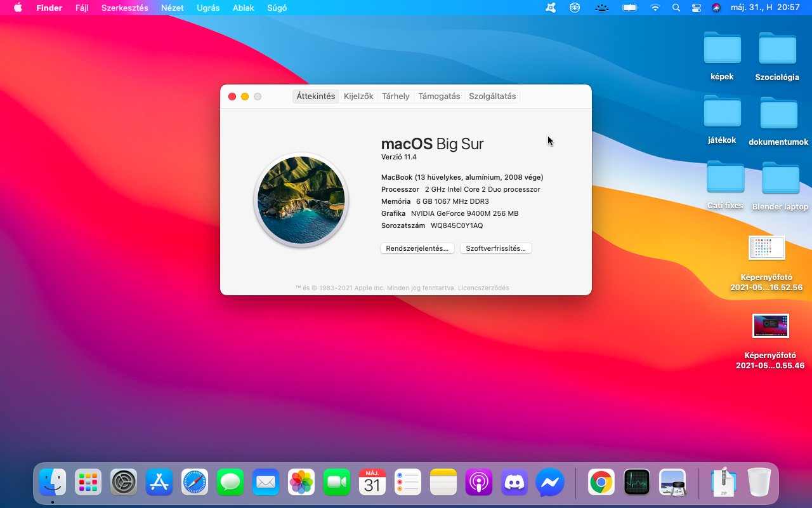
Task: Open Messenger in the Dock
Action: 550,483
